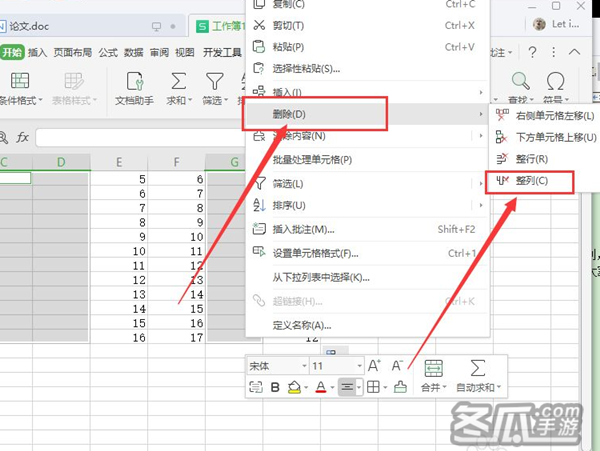Click the Find magnifier icon in ribbon
Viewport: 600px width, 451px height.
point(520,81)
